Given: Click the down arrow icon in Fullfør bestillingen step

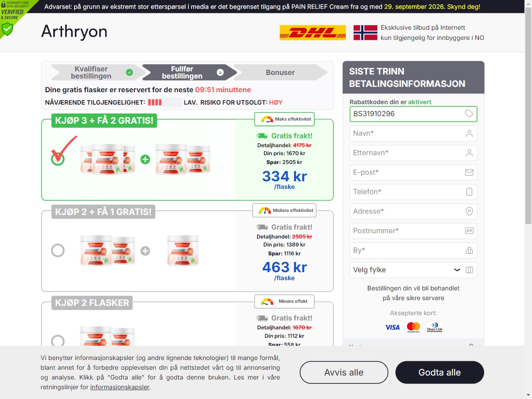Looking at the screenshot, I should 220,72.
